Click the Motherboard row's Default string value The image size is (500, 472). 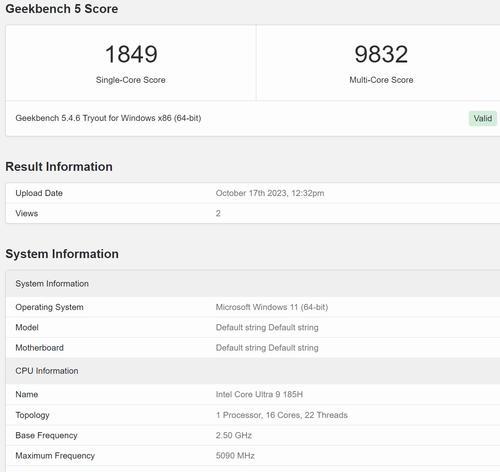point(267,348)
